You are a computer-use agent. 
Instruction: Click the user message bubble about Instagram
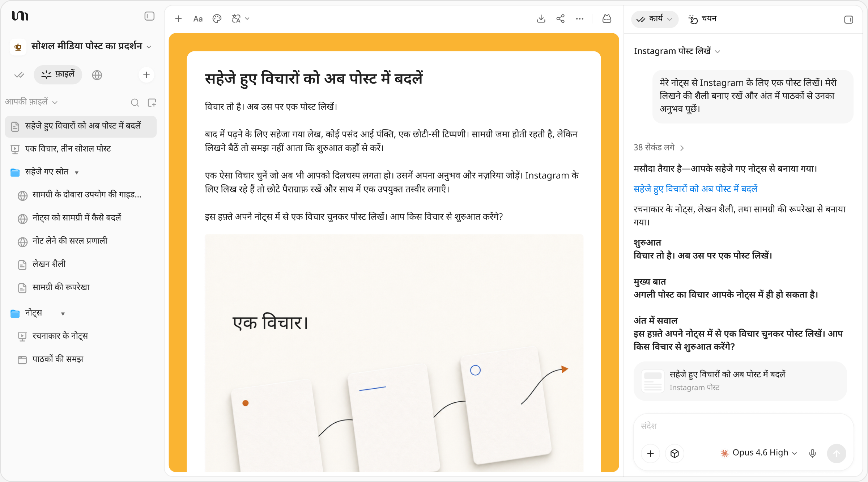pos(753,96)
